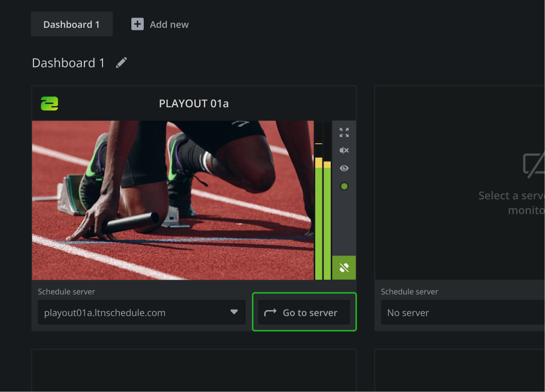545x392 pixels.
Task: Click the Add new tab label
Action: [169, 24]
